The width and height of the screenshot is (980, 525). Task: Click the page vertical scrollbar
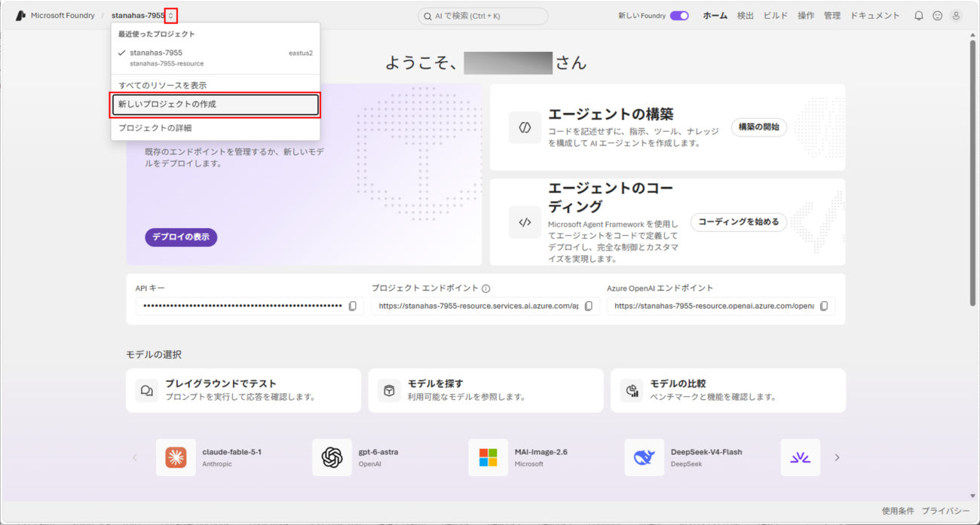[972, 172]
